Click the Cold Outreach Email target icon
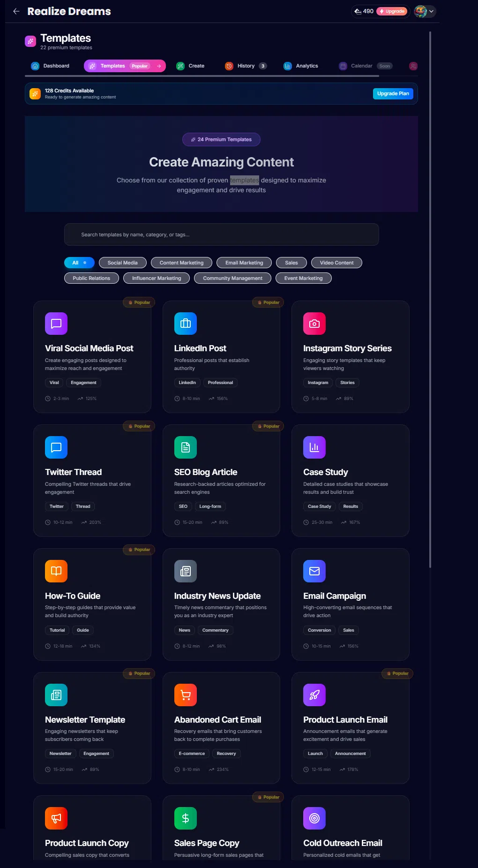Viewport: 478px width, 868px height. pos(314,818)
